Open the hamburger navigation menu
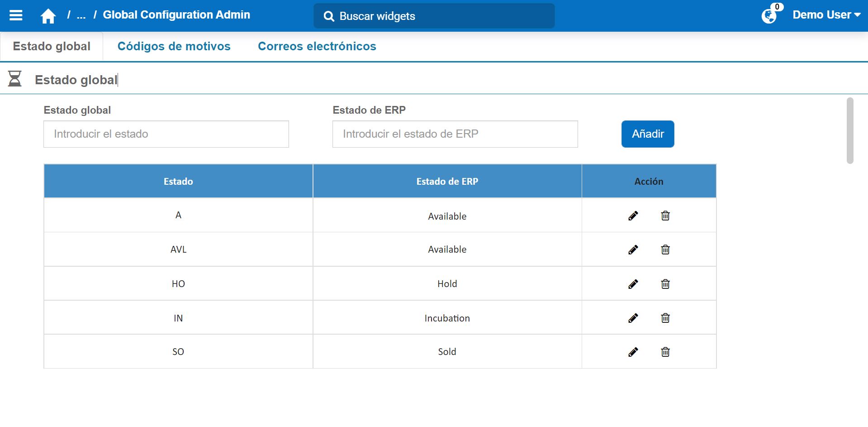The image size is (868, 427). [x=16, y=16]
